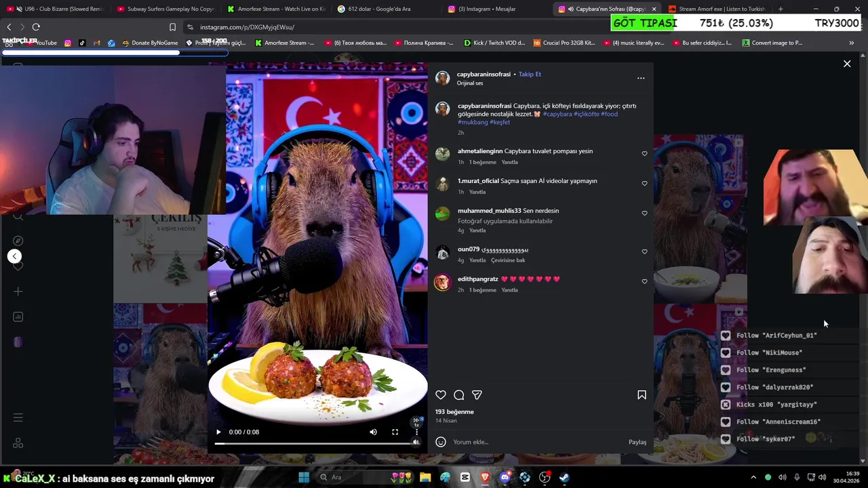Like ahmetalienginn's comment
The width and height of the screenshot is (868, 488).
click(644, 154)
